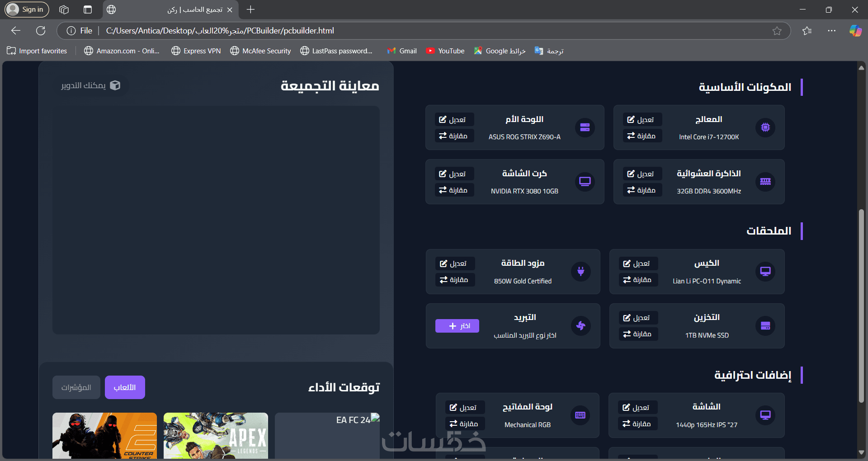Click the RAM icon on the الذاكرة العشوائية card

tap(765, 182)
